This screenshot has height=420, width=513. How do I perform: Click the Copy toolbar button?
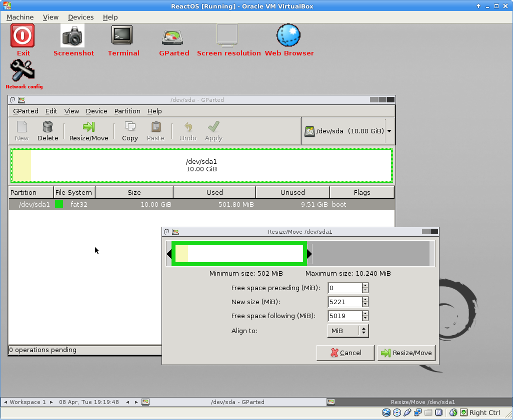click(130, 131)
